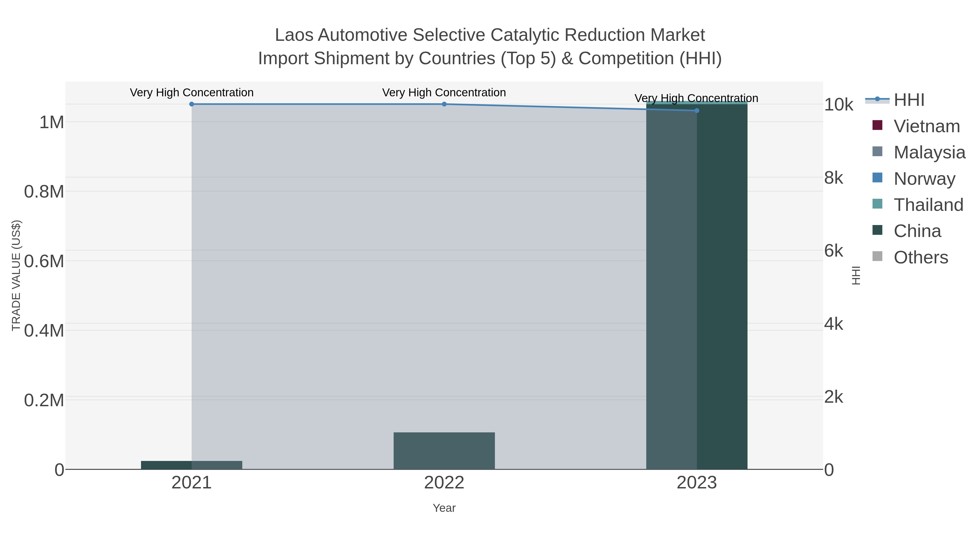Click the China legend color swatch
The image size is (980, 551).
[x=877, y=230]
